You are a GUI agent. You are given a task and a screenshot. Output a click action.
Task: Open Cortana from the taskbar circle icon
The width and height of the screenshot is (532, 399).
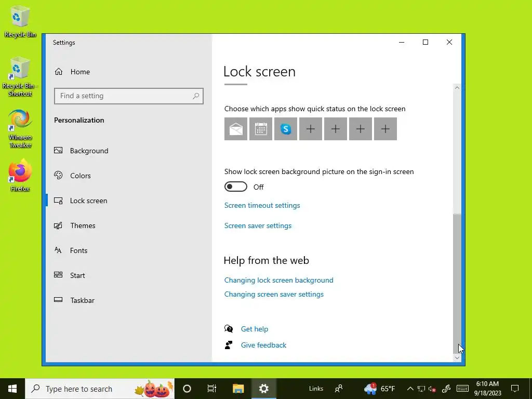click(x=187, y=389)
